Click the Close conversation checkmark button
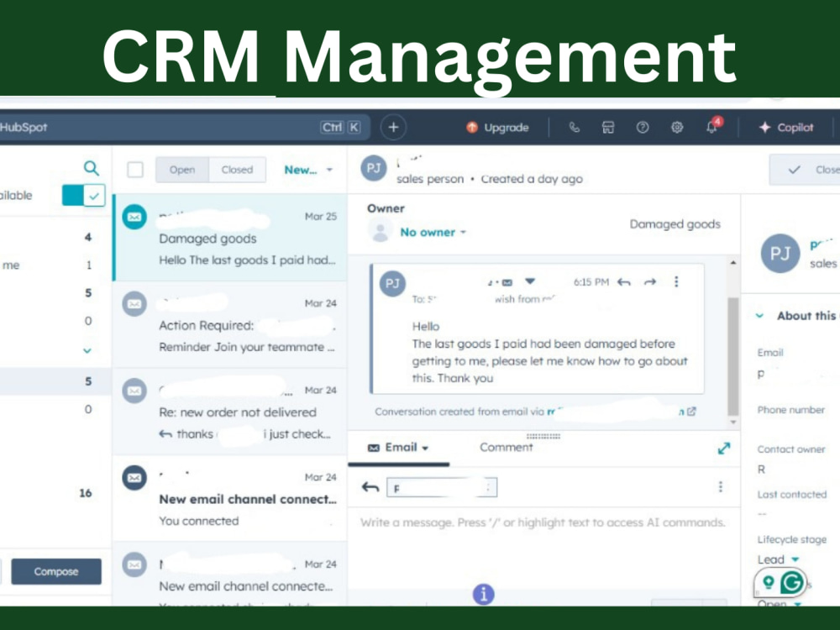This screenshot has height=630, width=840. [x=805, y=170]
